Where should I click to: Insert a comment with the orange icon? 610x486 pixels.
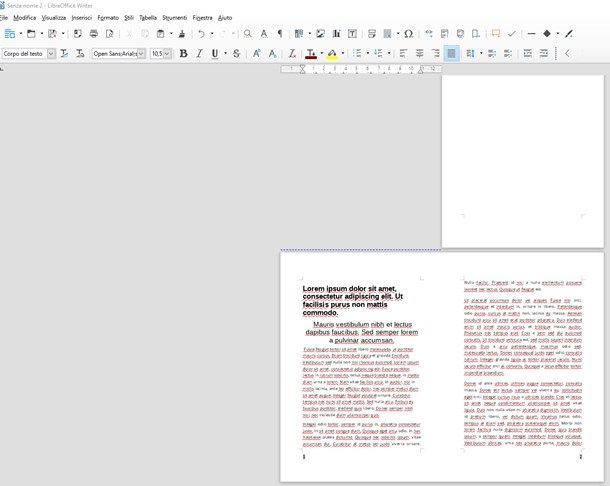coord(494,33)
